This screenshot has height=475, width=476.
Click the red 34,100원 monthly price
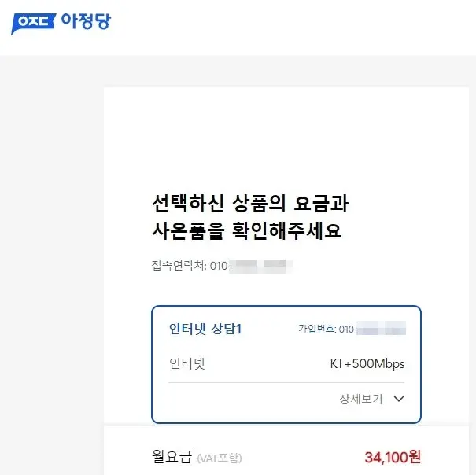click(393, 456)
